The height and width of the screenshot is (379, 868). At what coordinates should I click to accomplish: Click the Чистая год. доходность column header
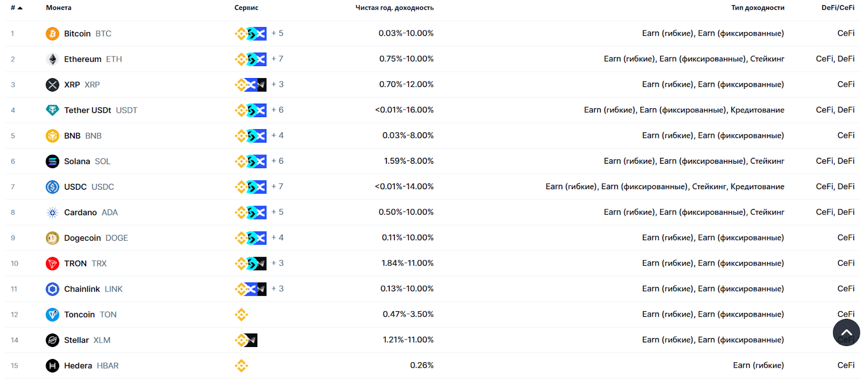pos(394,8)
